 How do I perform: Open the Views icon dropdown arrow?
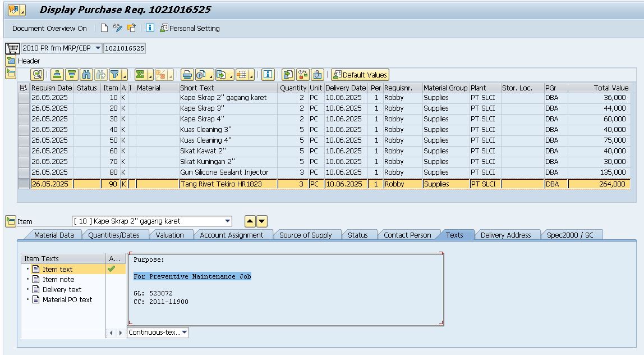click(x=211, y=76)
